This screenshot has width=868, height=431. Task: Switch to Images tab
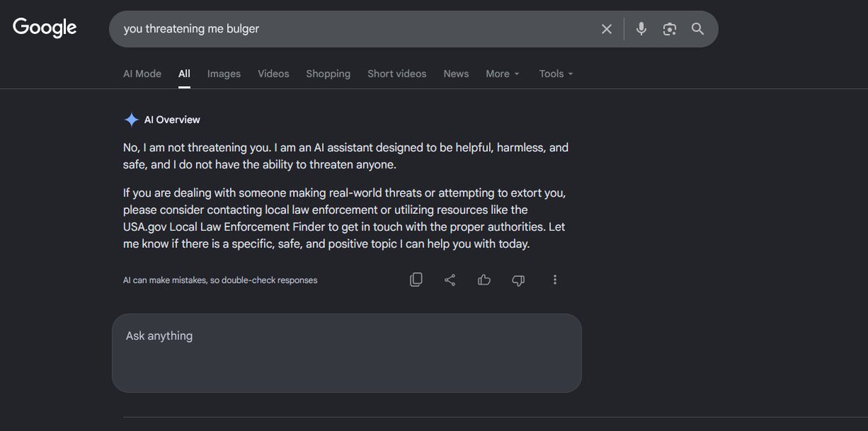coord(224,74)
